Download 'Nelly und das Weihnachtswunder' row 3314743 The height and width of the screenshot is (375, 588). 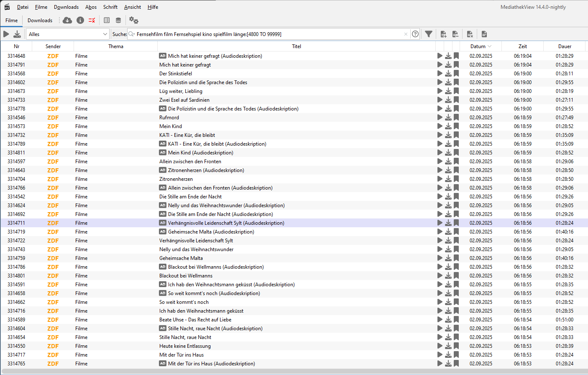click(448, 249)
